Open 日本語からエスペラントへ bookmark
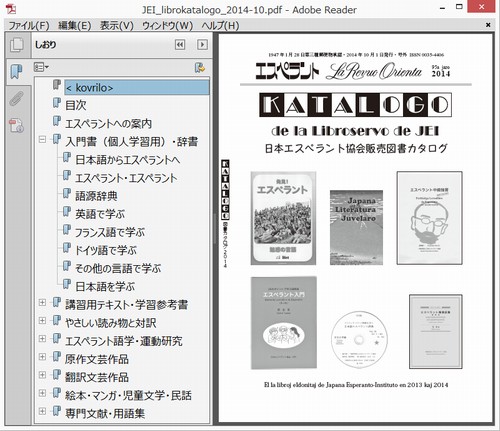Viewport: 500px width, 431px height. 128,160
